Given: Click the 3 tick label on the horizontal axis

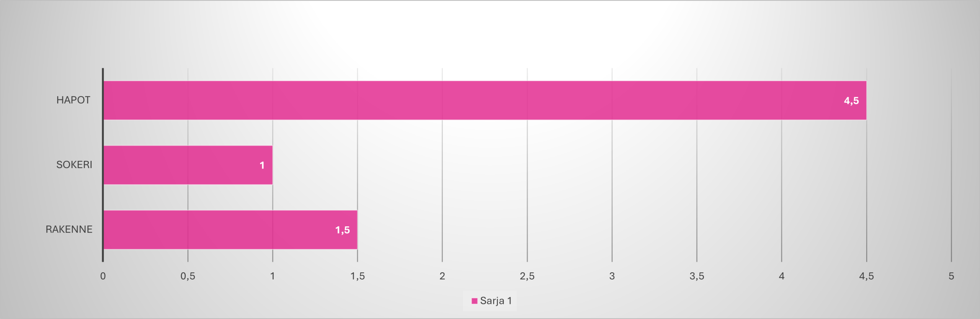Looking at the screenshot, I should 612,276.
